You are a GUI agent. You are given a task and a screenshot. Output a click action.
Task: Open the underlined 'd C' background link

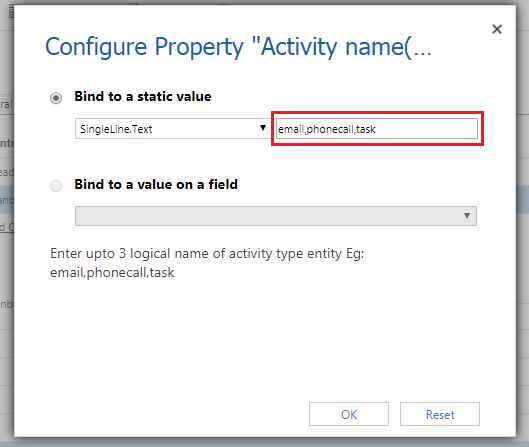7,227
